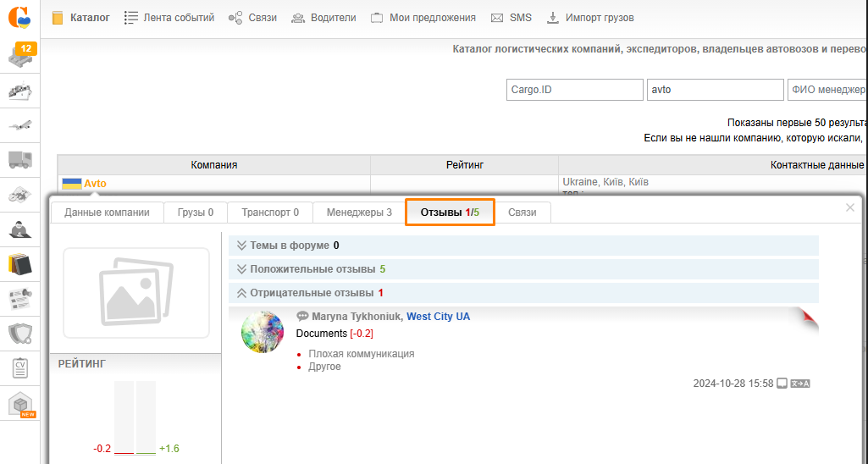This screenshot has height=464, width=868.
Task: Open the books catalog icon in sidebar
Action: (19, 264)
